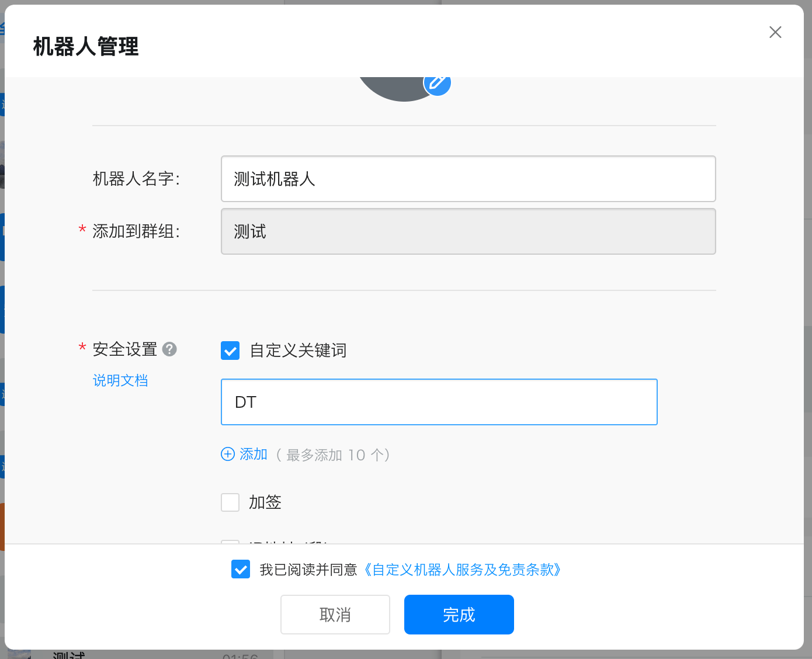Open the 安全设置 help question-mark icon
The height and width of the screenshot is (659, 812).
point(169,349)
